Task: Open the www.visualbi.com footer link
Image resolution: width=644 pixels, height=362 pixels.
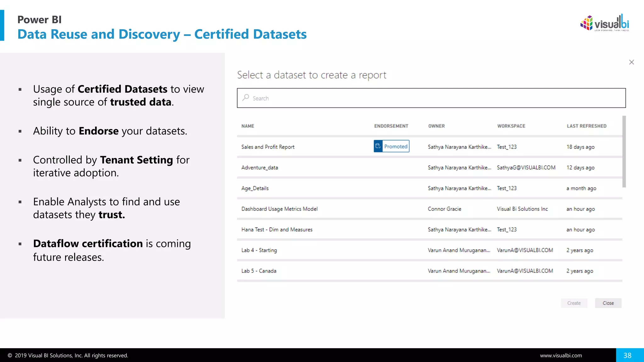Action: [x=561, y=355]
